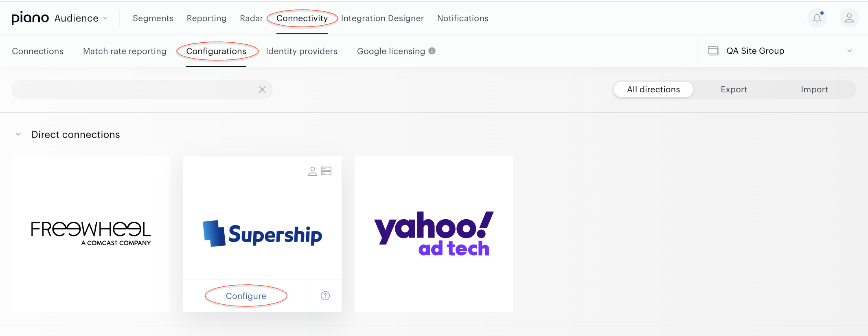The width and height of the screenshot is (868, 336).
Task: Click the server icon on Supership card
Action: coord(326,171)
